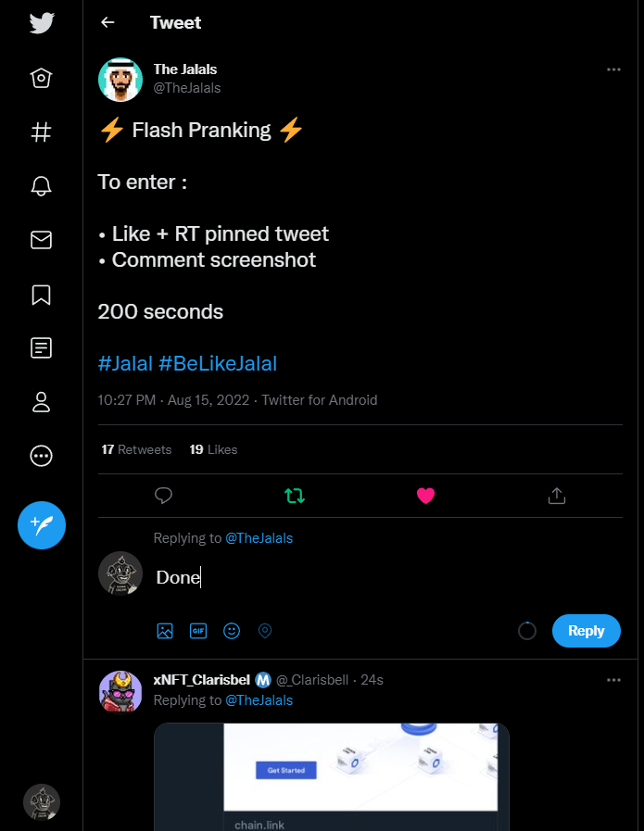
Task: Open Twitter home via bird logo
Action: point(42,23)
